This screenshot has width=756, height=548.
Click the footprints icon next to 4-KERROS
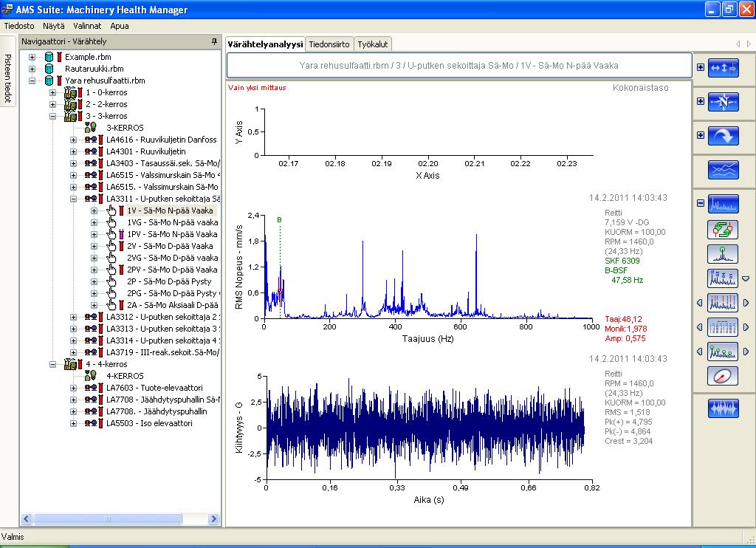(x=90, y=375)
